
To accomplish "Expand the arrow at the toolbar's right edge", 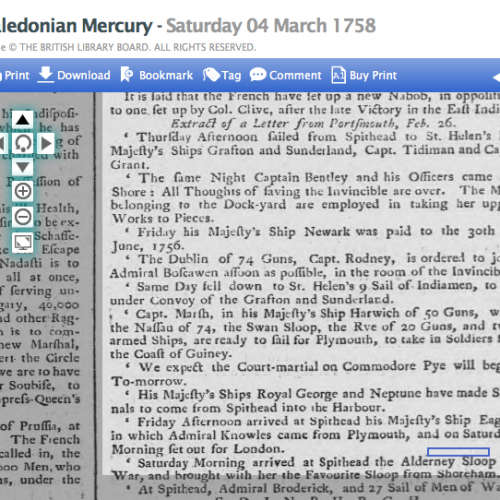I will tap(496, 77).
